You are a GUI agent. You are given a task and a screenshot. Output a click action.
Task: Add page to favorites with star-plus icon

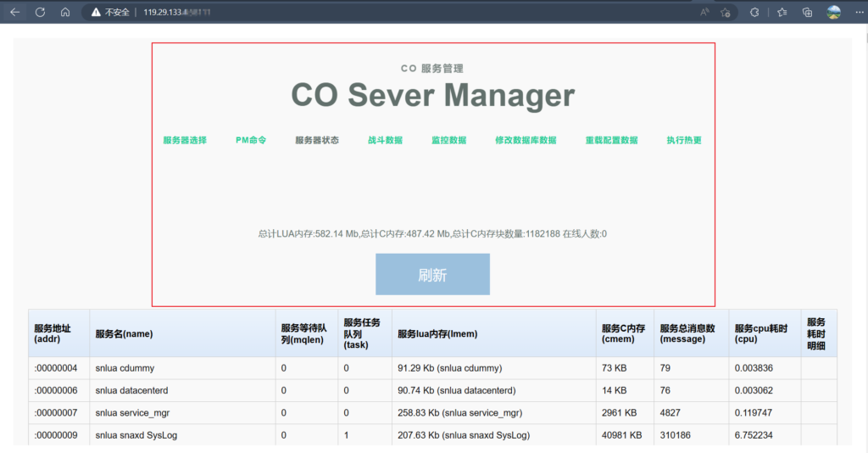pyautogui.click(x=726, y=12)
